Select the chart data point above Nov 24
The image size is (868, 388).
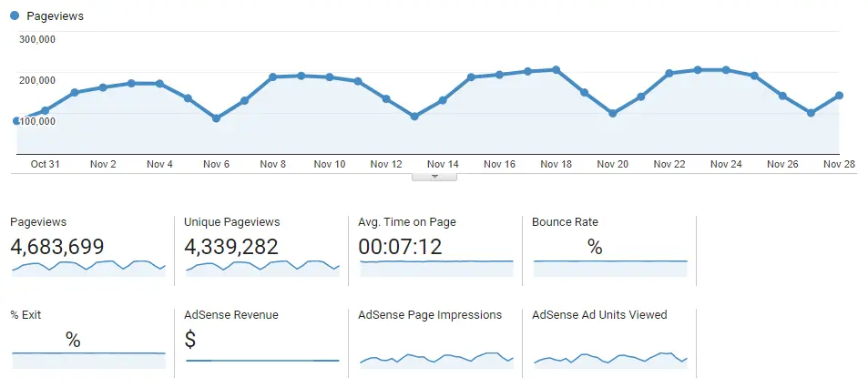(x=726, y=70)
